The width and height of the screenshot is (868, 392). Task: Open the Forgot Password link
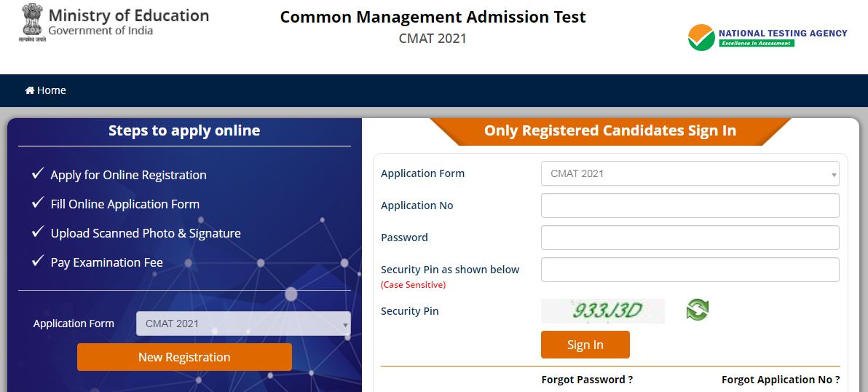pyautogui.click(x=587, y=380)
